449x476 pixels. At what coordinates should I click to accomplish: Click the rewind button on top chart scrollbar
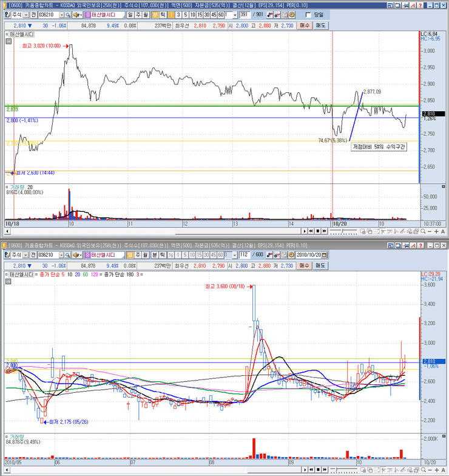[x=311, y=231]
